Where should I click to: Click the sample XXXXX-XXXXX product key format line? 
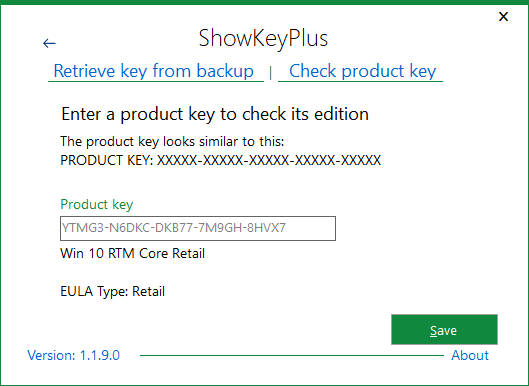coord(221,160)
